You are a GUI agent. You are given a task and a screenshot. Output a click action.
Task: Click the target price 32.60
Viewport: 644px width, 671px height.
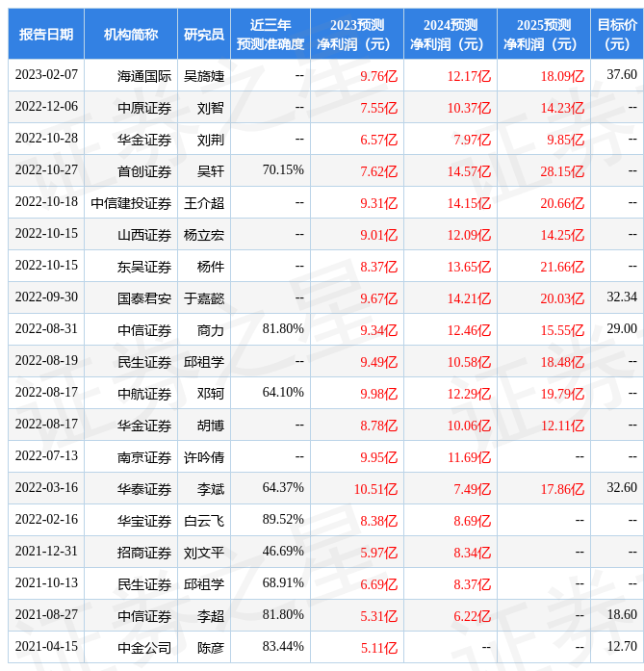622,487
